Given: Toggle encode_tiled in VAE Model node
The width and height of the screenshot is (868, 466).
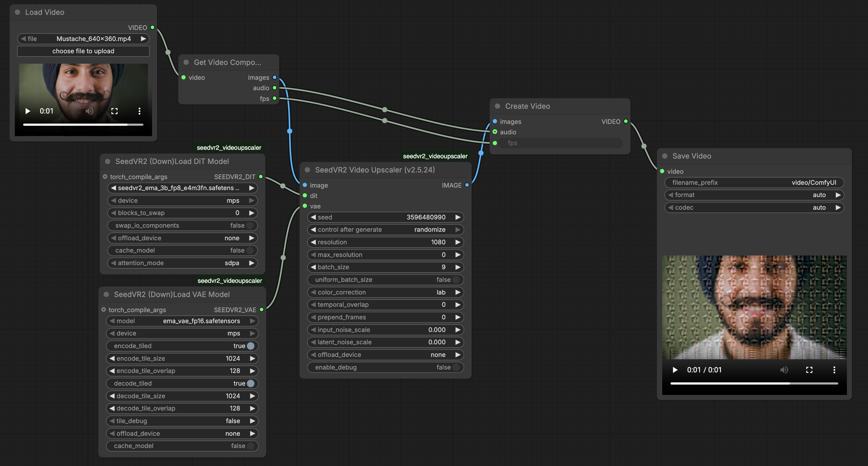Looking at the screenshot, I should (x=250, y=346).
